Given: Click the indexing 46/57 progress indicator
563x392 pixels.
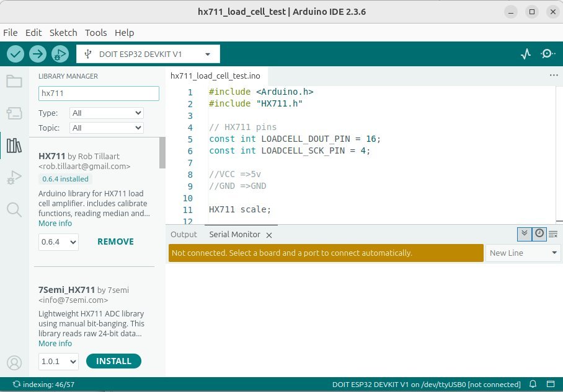Looking at the screenshot, I should pyautogui.click(x=43, y=385).
